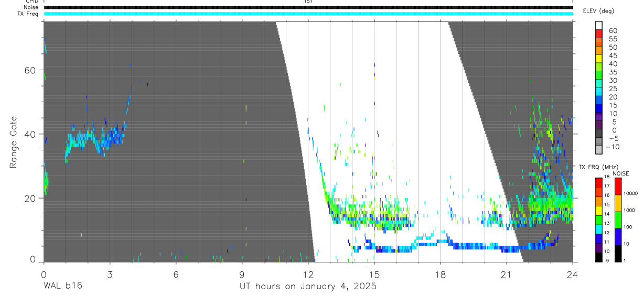Click the 11 label on TX FRQ legend
This screenshot has width=644, height=297.
click(607, 242)
